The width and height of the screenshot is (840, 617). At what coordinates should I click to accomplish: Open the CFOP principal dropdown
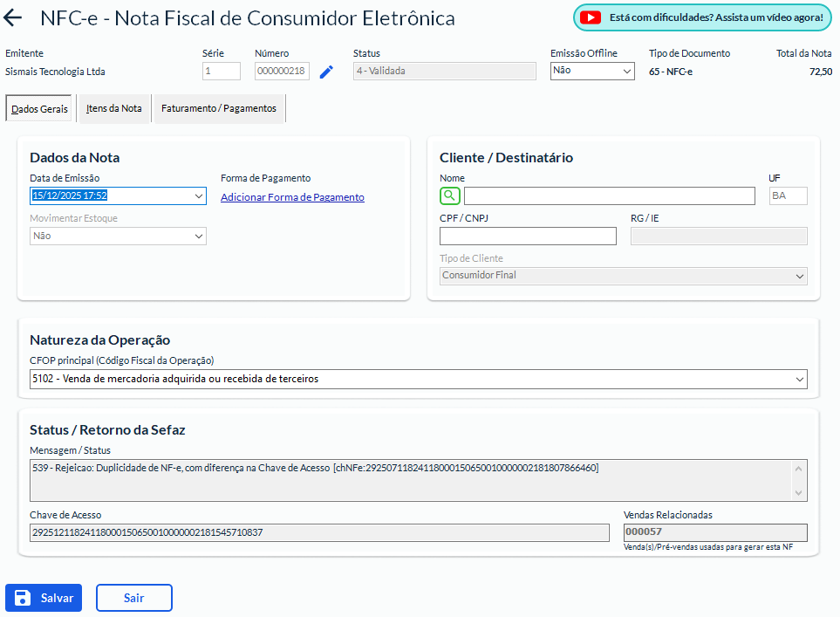tap(800, 379)
